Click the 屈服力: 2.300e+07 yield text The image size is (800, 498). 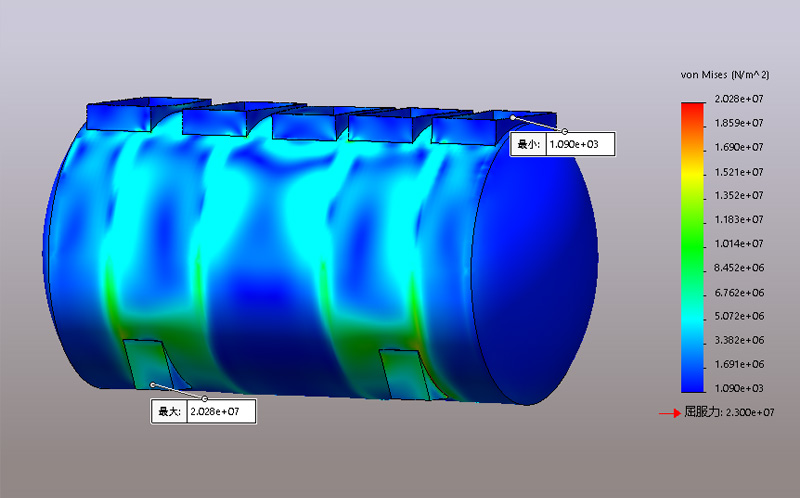coord(729,412)
